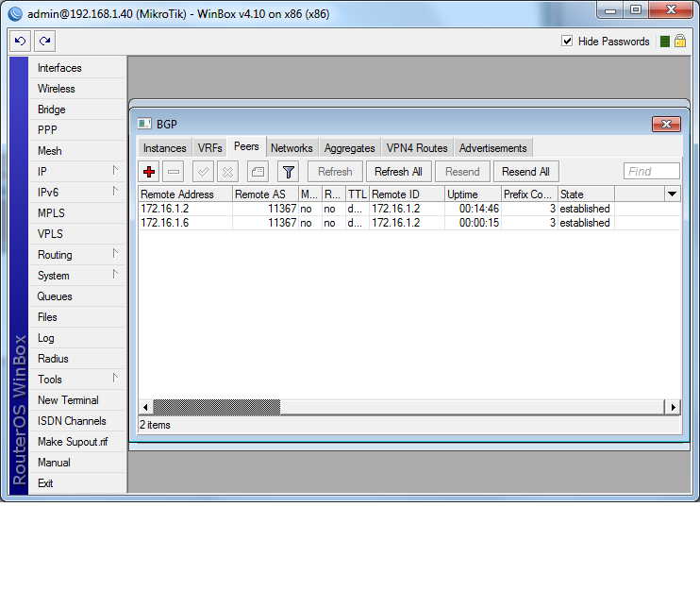Click the WinBox logo in title bar

coord(15,14)
